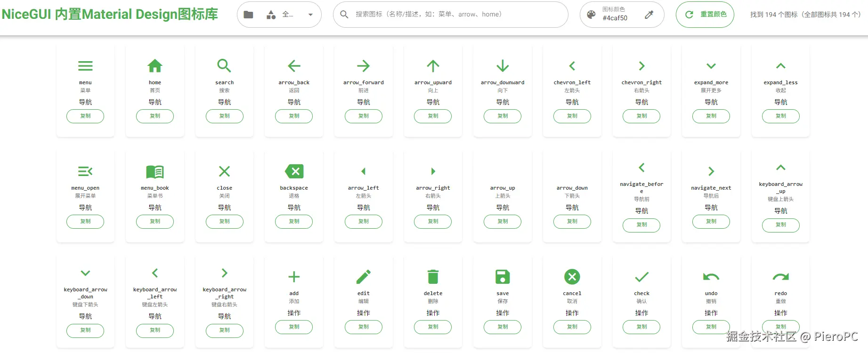
Task: Click the delete trash icon
Action: pyautogui.click(x=433, y=277)
